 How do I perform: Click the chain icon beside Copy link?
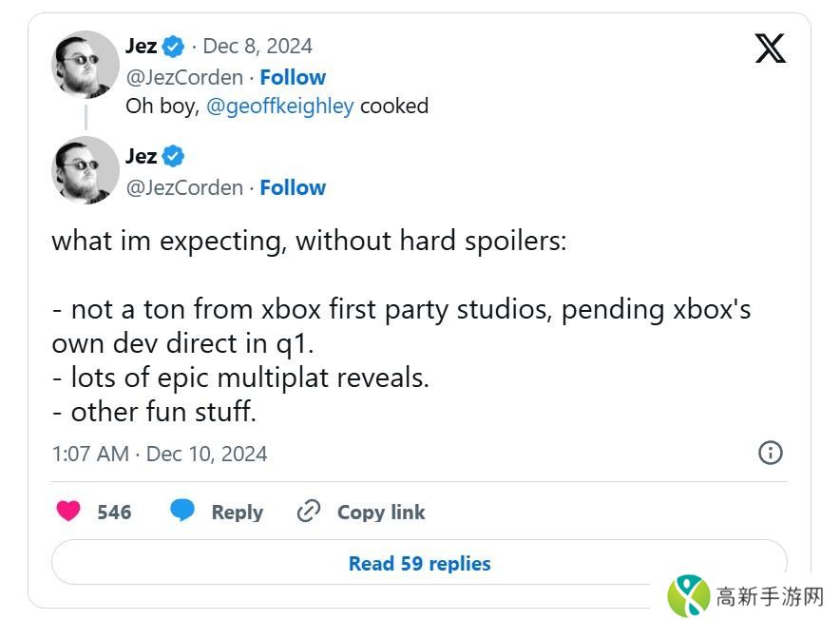click(309, 512)
